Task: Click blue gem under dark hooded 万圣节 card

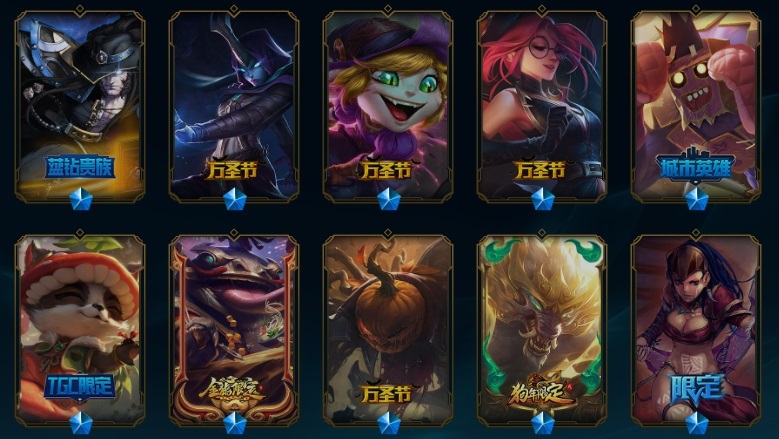Action: (234, 199)
